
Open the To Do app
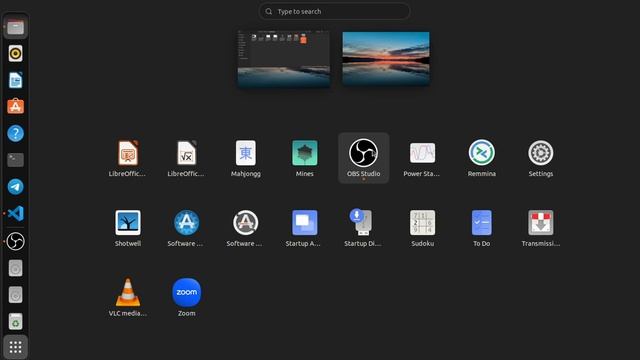pos(482,228)
